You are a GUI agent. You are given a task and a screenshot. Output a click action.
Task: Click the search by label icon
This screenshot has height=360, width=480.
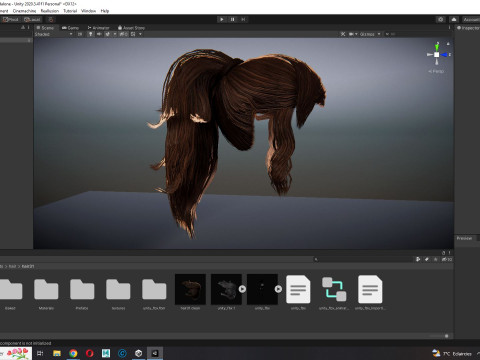coord(427,259)
